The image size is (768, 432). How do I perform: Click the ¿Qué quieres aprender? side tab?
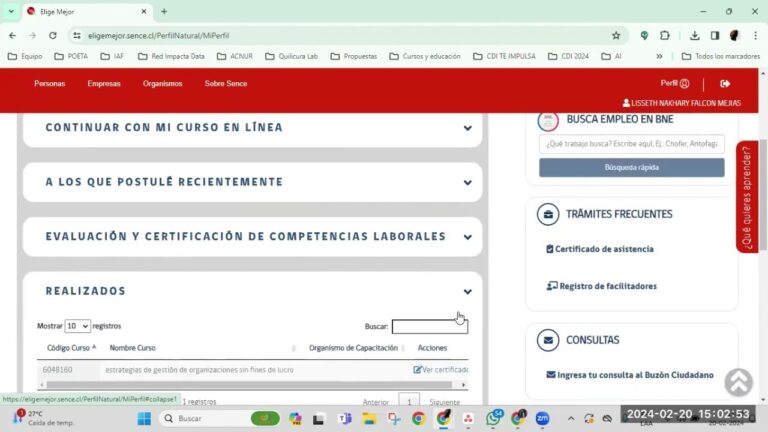[746, 197]
